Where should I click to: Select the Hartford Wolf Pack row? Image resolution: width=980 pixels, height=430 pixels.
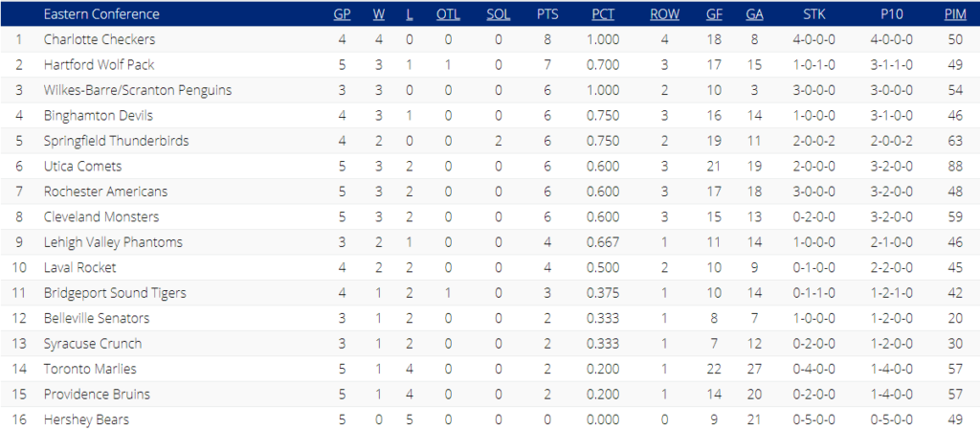pos(490,65)
